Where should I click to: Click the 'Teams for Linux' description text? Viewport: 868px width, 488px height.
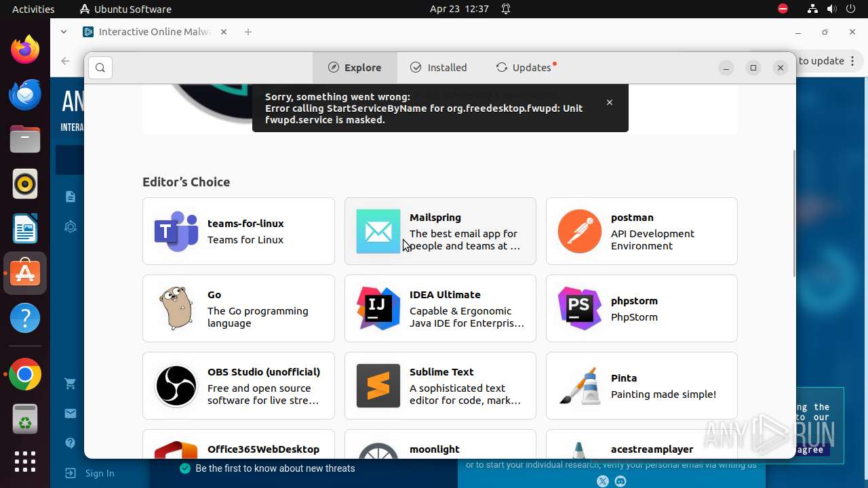[245, 240]
